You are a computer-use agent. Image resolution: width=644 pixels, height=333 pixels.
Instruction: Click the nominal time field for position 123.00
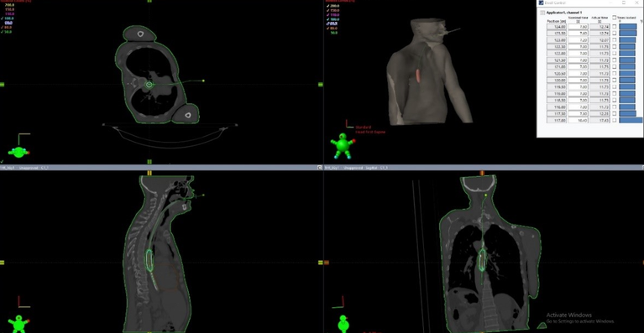(579, 39)
